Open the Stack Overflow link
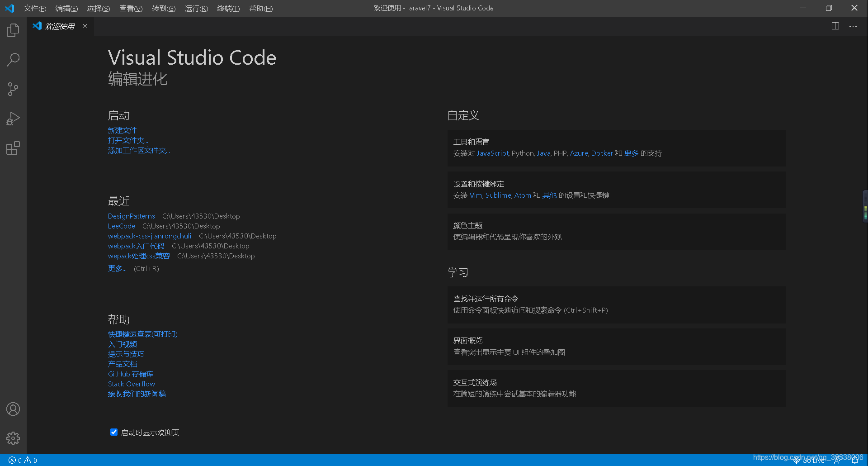The image size is (868, 466). [131, 383]
